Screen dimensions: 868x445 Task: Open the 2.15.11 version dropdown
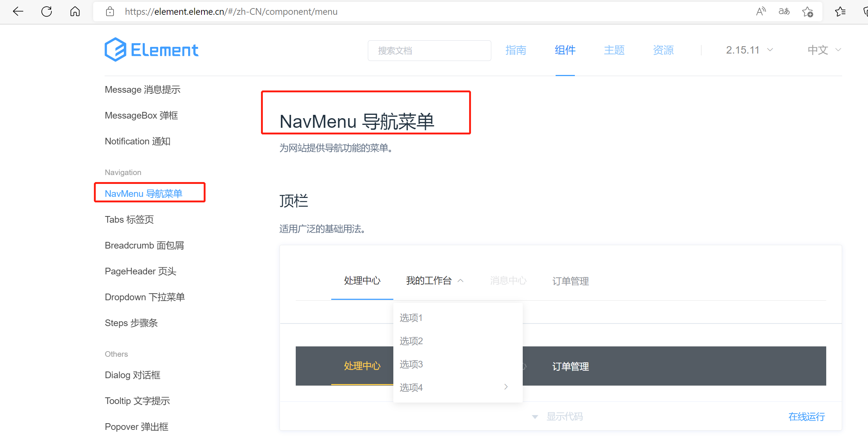click(x=749, y=50)
